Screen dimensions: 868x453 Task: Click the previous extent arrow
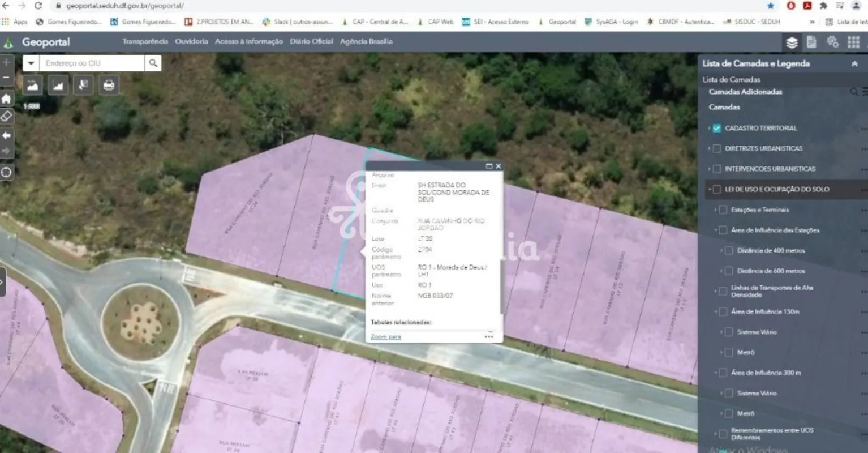[x=6, y=135]
